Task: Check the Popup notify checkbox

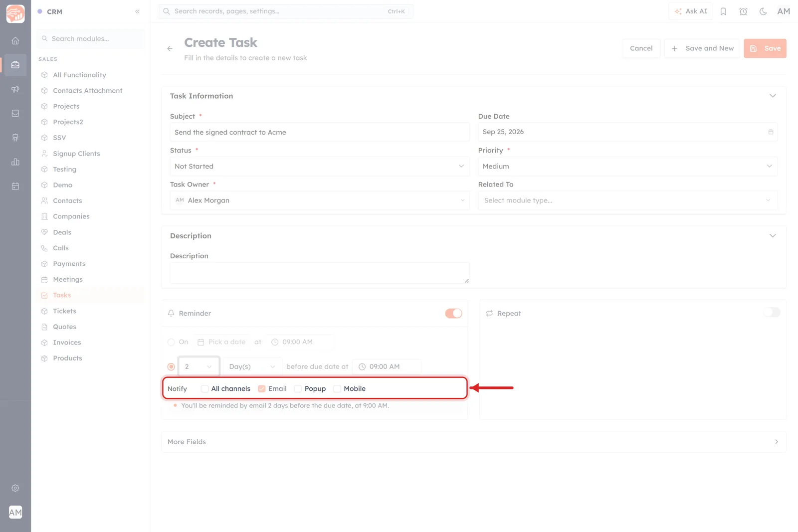Action: [298, 389]
